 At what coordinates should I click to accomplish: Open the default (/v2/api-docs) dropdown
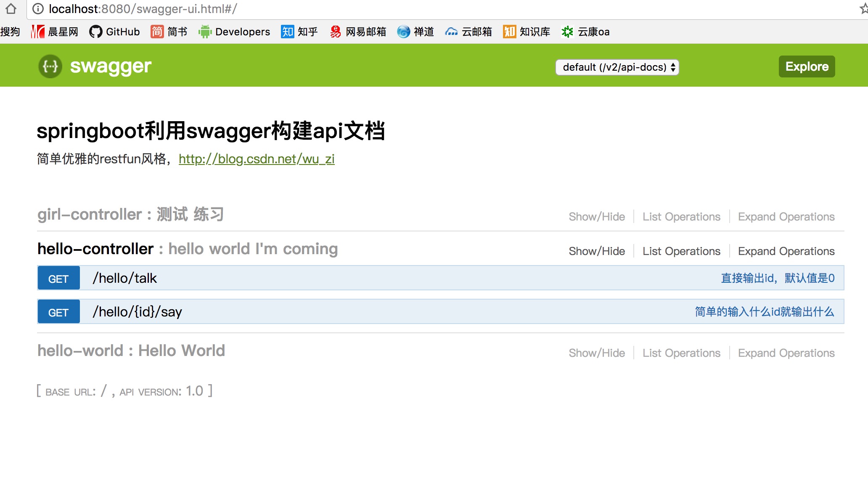pos(617,67)
